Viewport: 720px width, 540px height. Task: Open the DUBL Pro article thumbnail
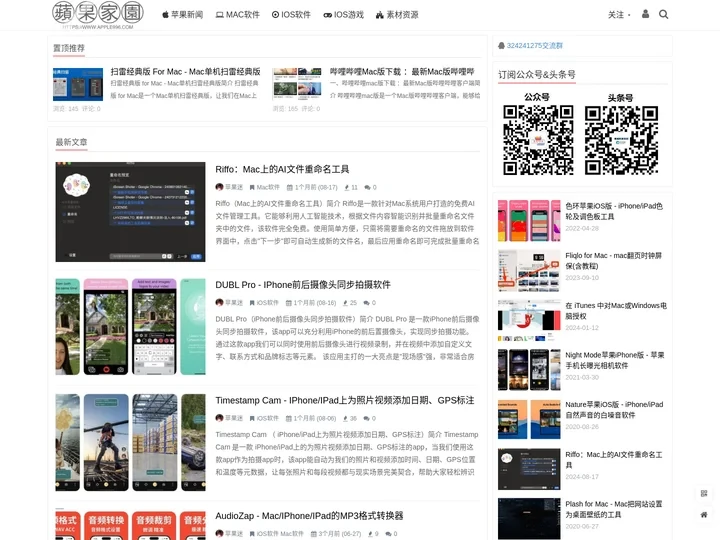pyautogui.click(x=130, y=327)
